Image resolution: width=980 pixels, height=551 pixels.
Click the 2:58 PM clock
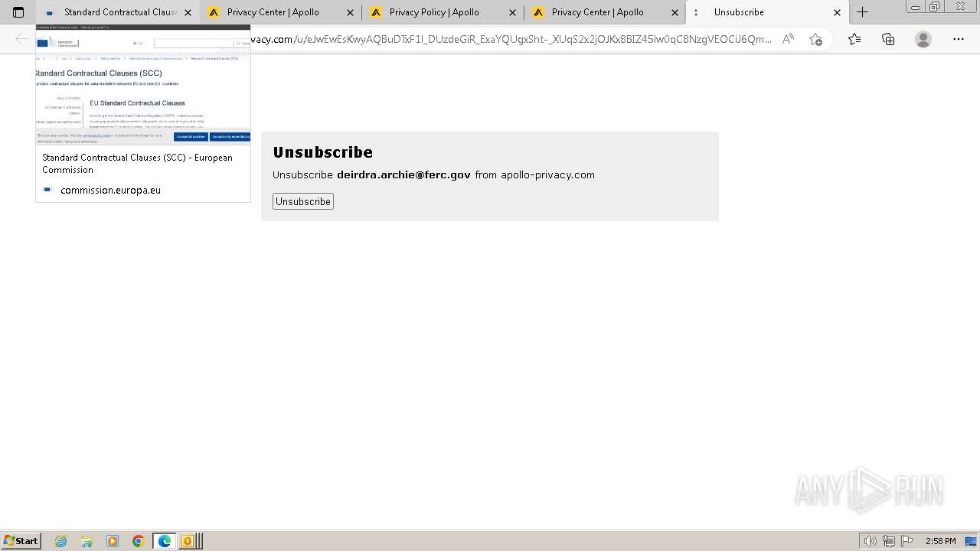pos(940,541)
